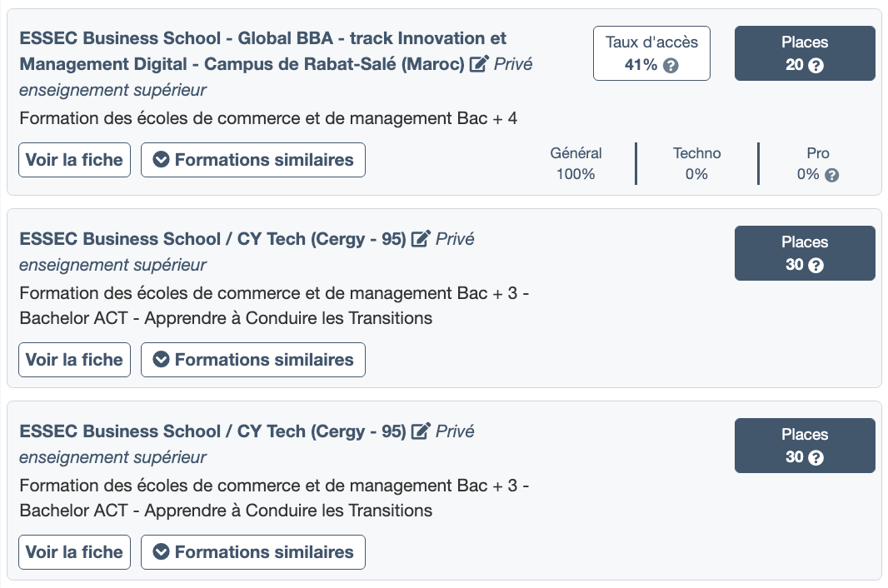888x588 pixels.
Task: Click the help icon in the middle card's Places 30
Action: click(816, 266)
